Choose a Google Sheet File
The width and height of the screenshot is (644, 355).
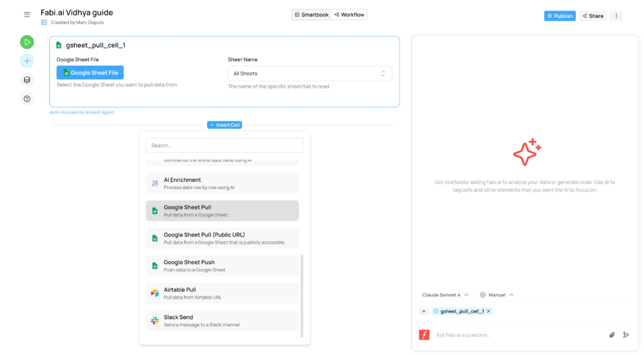[90, 73]
